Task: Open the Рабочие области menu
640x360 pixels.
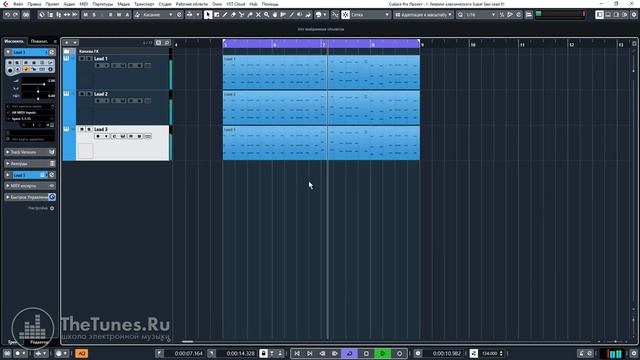Action: [191, 4]
